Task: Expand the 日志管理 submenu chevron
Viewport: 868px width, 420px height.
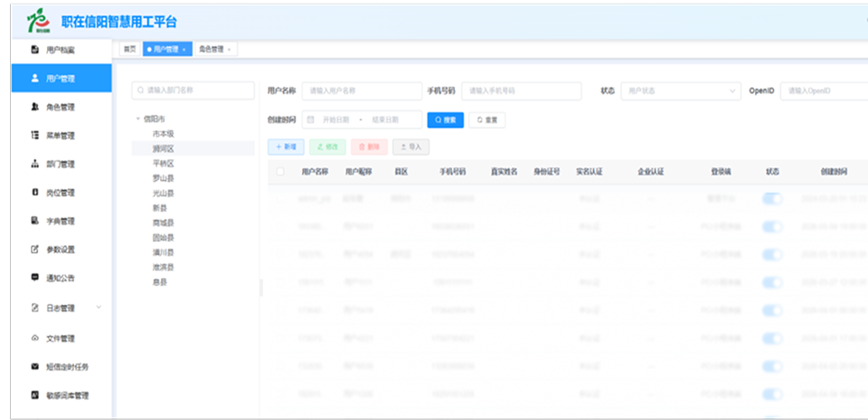Action: [99, 307]
